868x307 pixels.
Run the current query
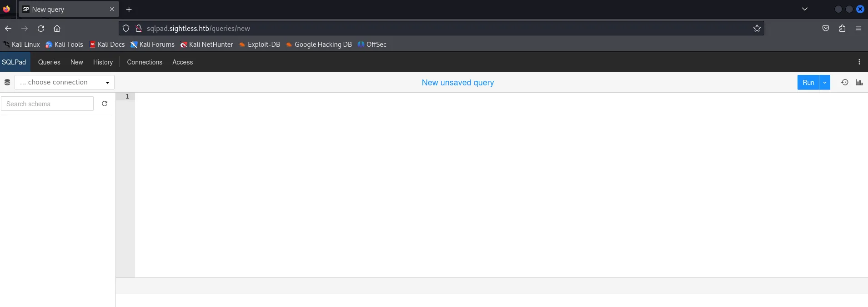[x=808, y=82]
